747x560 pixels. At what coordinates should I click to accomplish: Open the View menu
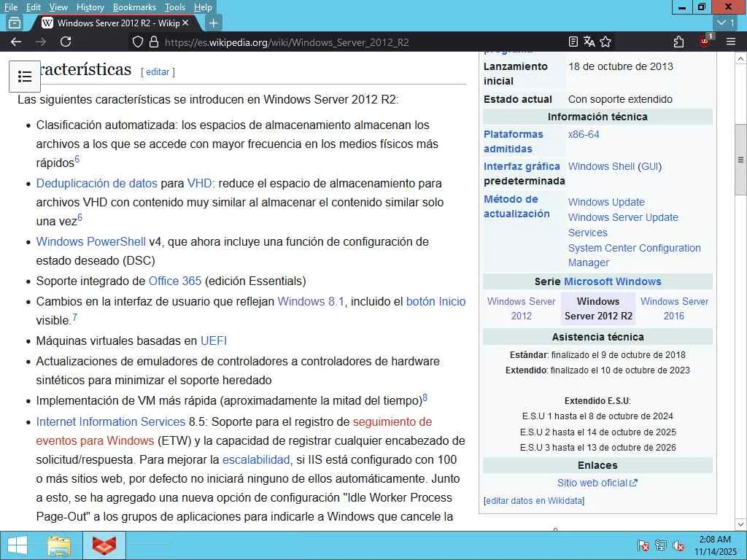point(58,7)
